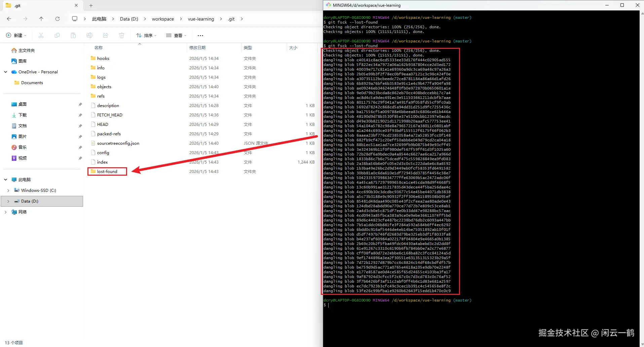Open 文档 in quick access
The height and width of the screenshot is (347, 644).
19,126
